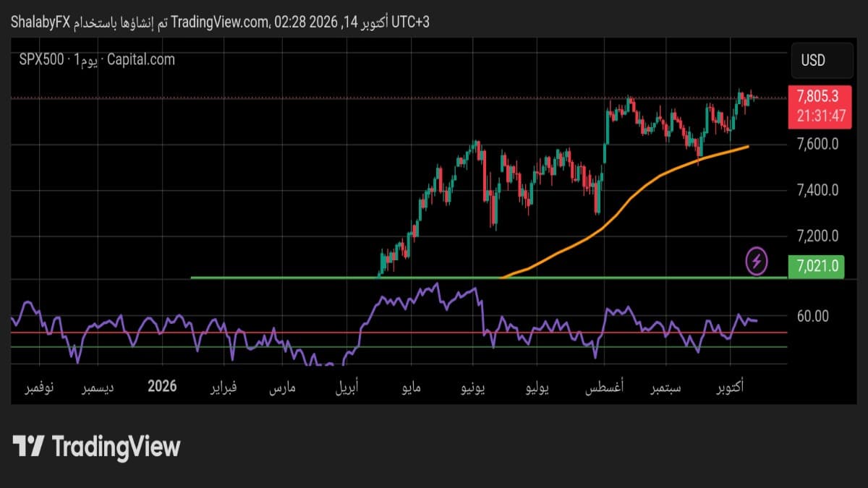Click the Capital.com source label
Screen dimensions: 868x488
pyautogui.click(x=141, y=60)
